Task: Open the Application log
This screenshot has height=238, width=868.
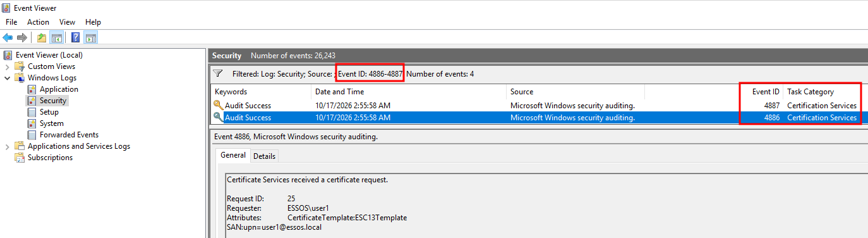Action: tap(59, 89)
